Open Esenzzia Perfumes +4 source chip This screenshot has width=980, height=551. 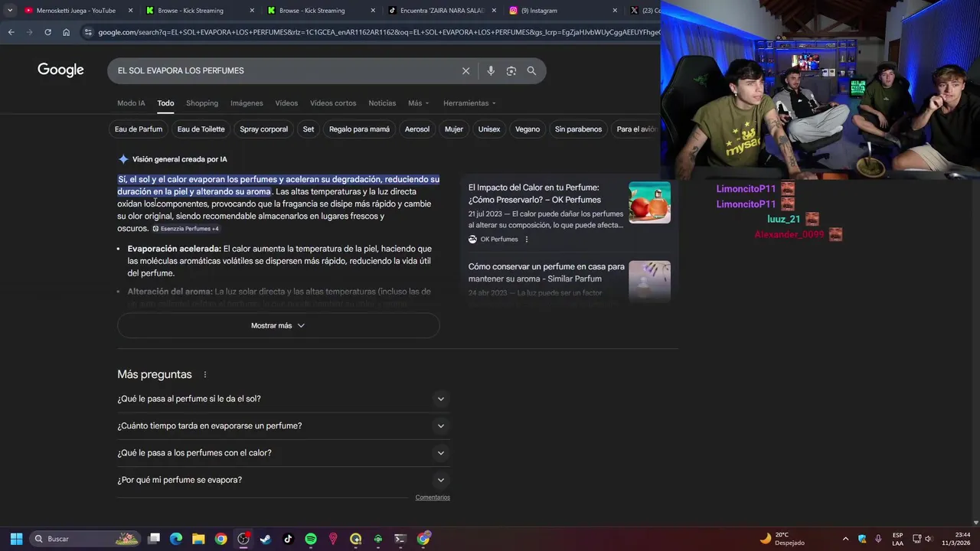click(186, 229)
